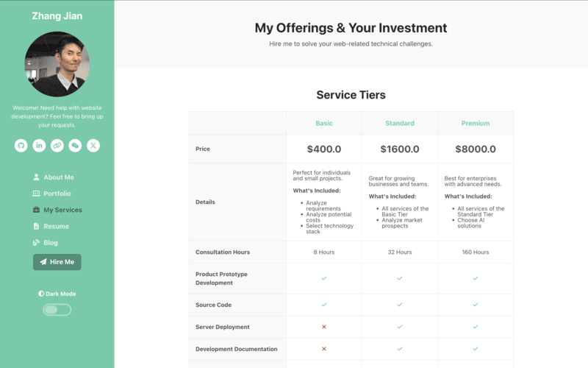Click the LinkedIn social icon

[39, 146]
